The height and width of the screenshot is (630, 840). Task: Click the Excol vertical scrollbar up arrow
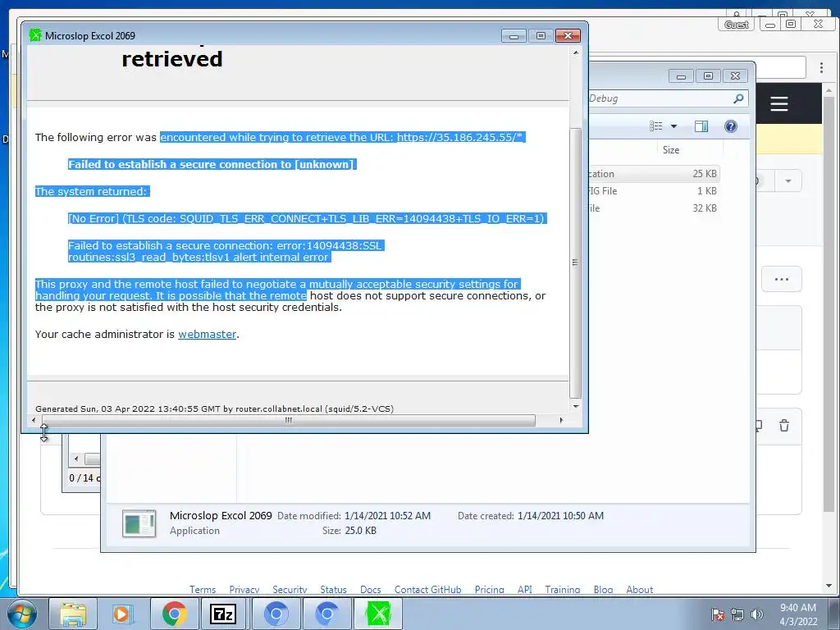(575, 53)
